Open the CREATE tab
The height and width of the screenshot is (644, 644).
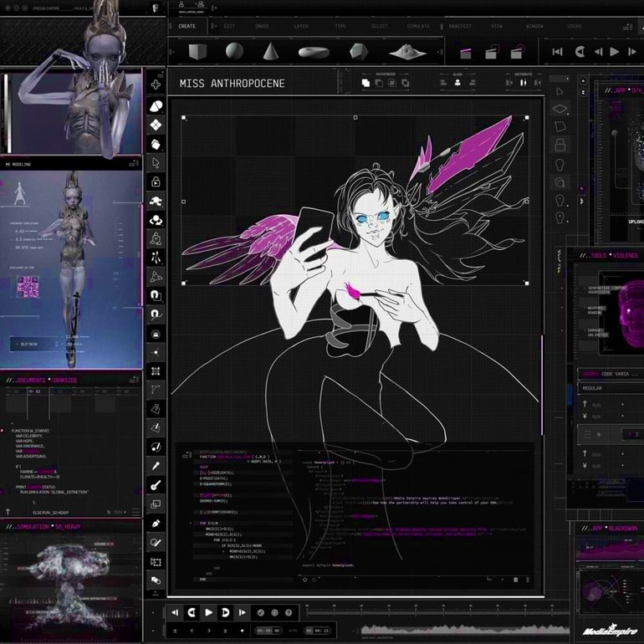pyautogui.click(x=187, y=26)
